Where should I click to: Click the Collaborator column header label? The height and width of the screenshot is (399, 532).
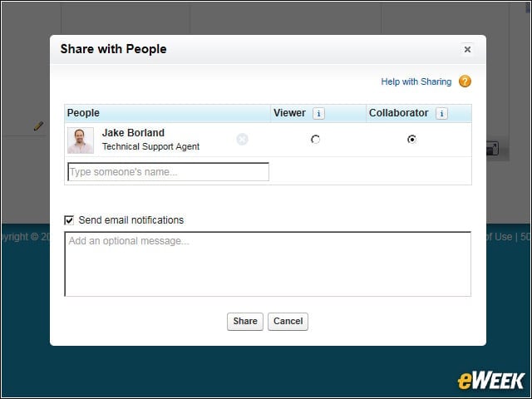tap(398, 113)
